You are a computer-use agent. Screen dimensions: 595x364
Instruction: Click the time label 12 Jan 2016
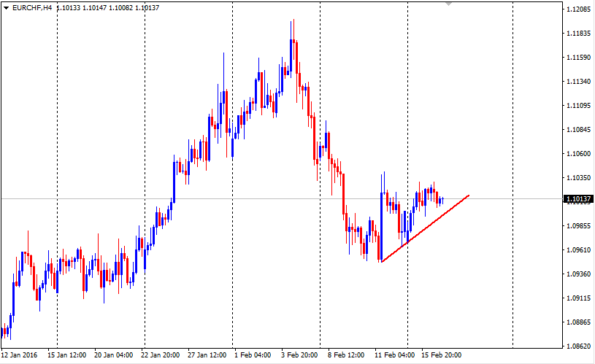coord(20,355)
